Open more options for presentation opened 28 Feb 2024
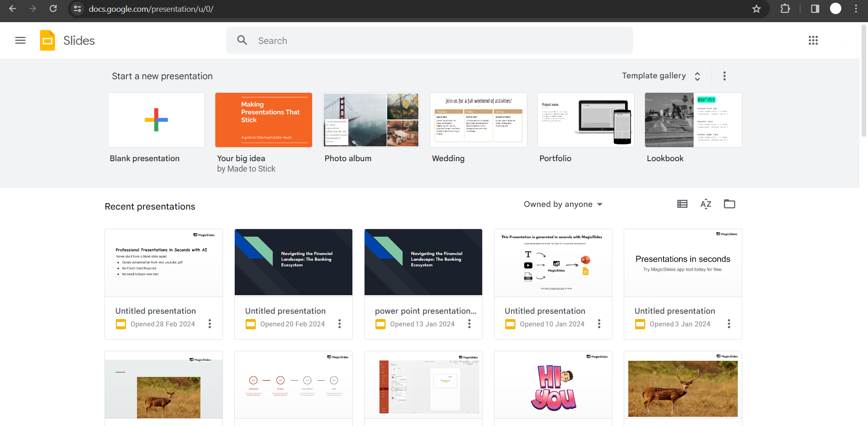The height and width of the screenshot is (426, 868). pos(210,324)
